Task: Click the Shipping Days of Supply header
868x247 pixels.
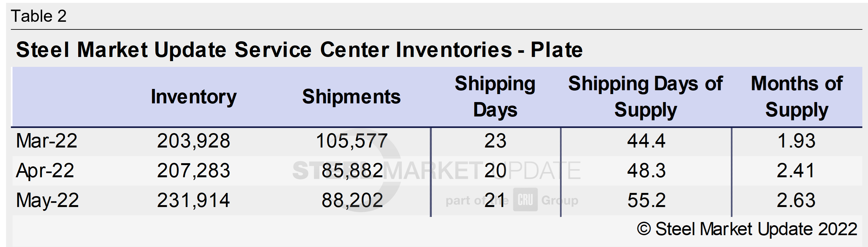Action: (645, 97)
